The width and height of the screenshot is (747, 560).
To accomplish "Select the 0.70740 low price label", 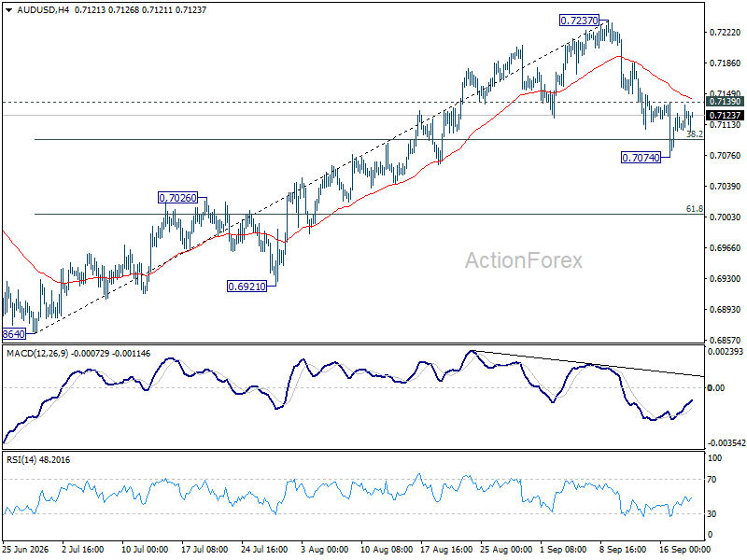I will click(x=641, y=157).
